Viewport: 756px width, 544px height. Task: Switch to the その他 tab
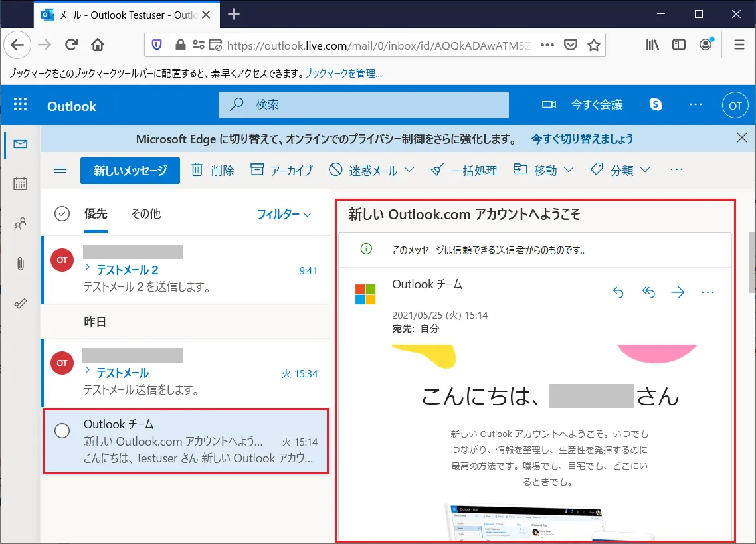146,214
